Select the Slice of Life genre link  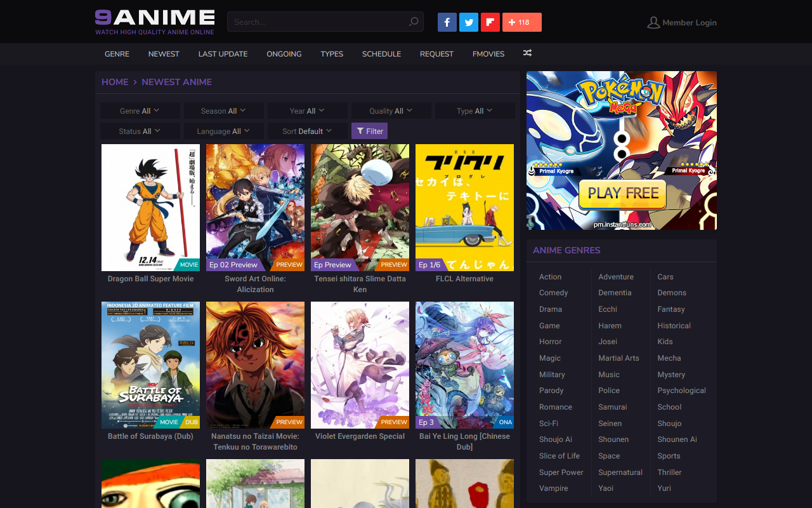pyautogui.click(x=560, y=456)
